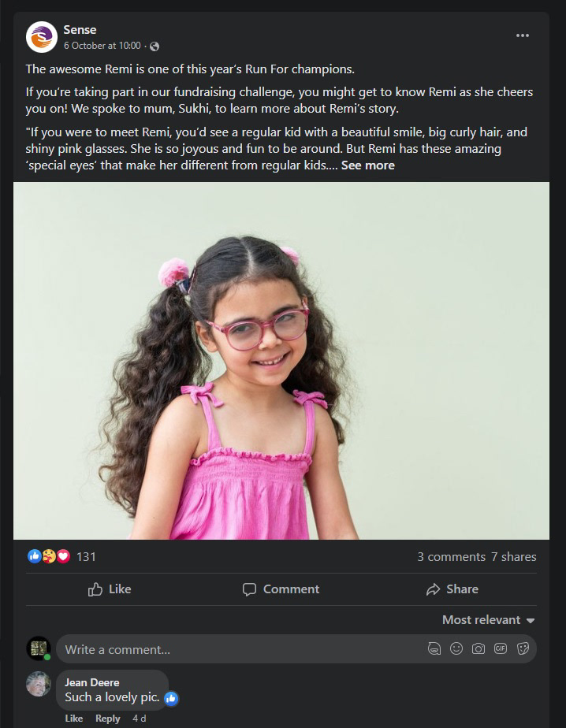Click the public globe audience icon

[155, 46]
